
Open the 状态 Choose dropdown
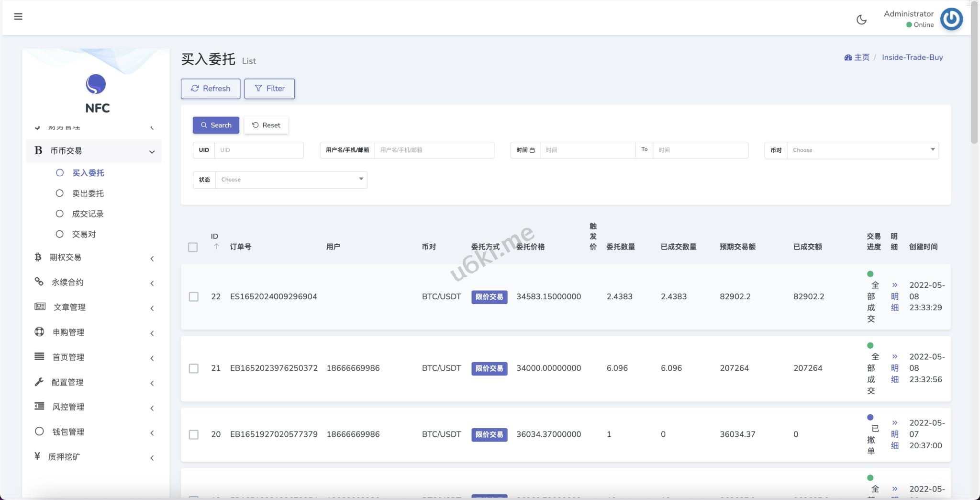(291, 180)
